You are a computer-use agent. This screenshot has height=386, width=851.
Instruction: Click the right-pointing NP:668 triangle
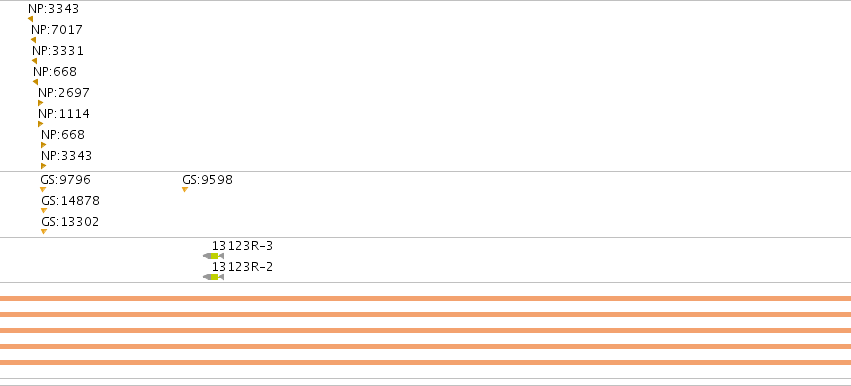coord(43,145)
